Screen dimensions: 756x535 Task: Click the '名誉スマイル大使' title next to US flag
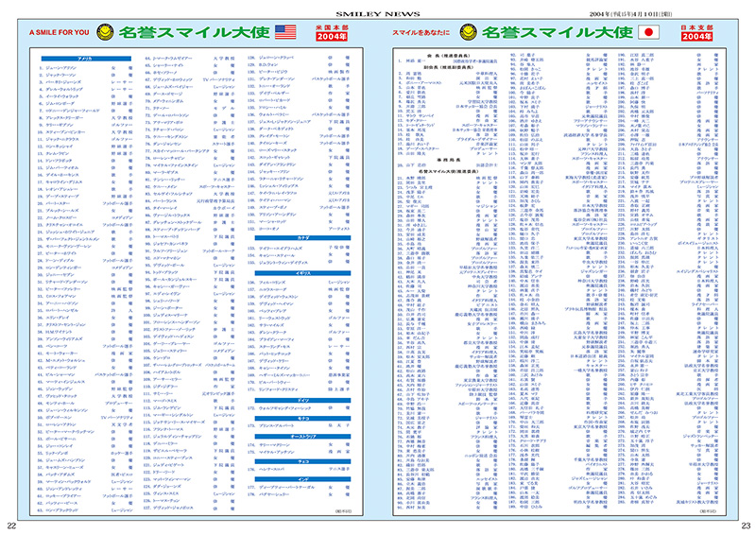tap(194, 32)
